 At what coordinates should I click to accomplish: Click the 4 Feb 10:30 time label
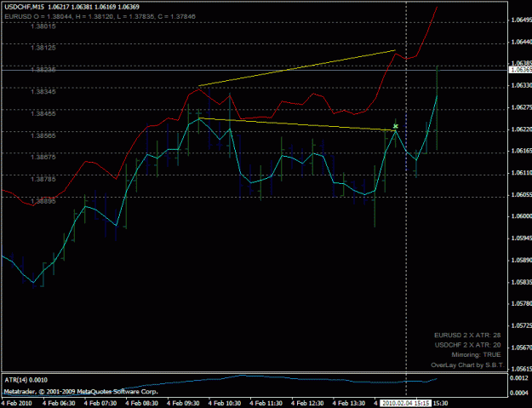click(224, 403)
